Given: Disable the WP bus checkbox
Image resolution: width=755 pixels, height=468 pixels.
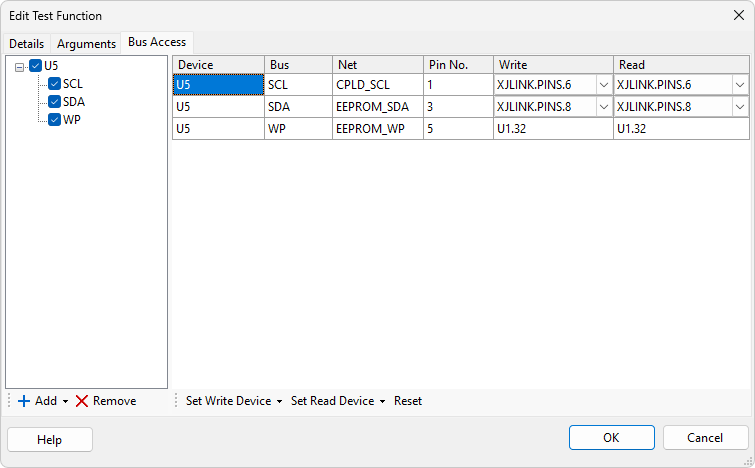Looking at the screenshot, I should coord(55,120).
